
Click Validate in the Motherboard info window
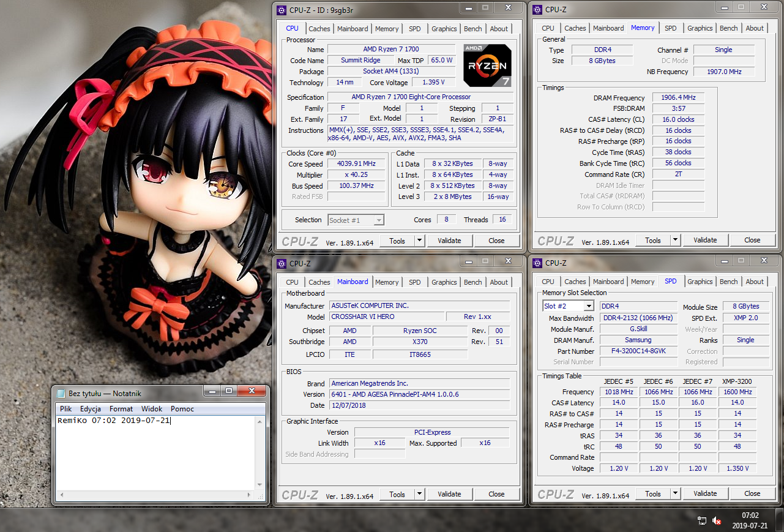(x=449, y=494)
